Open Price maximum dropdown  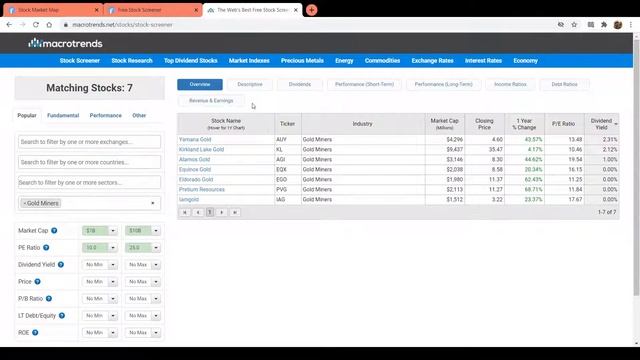point(156,282)
